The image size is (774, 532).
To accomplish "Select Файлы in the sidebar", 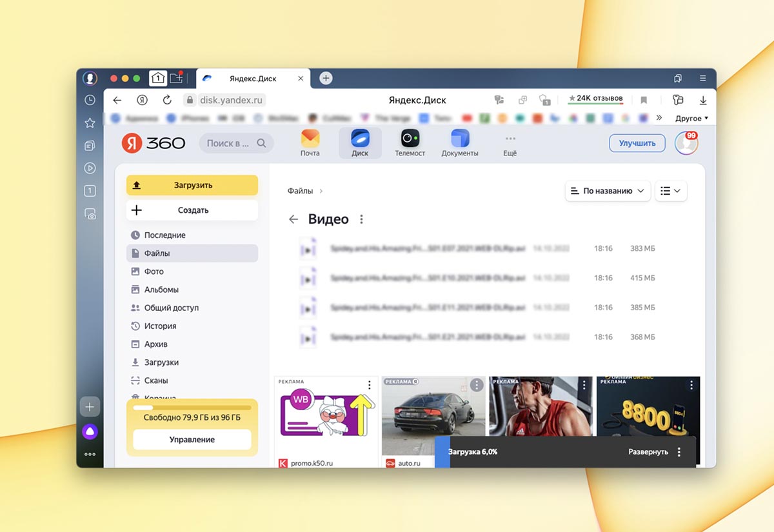I will pos(192,253).
